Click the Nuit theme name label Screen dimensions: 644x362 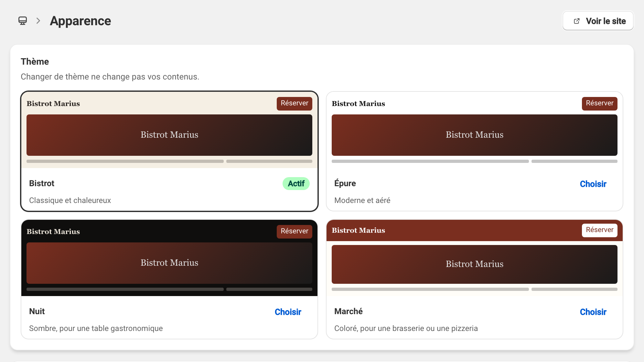37,312
